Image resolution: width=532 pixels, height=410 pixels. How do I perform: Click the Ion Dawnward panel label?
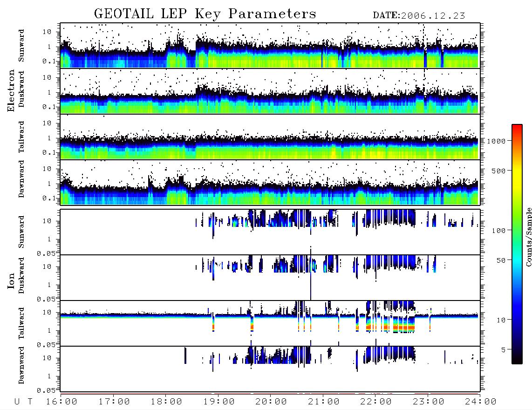pos(21,365)
